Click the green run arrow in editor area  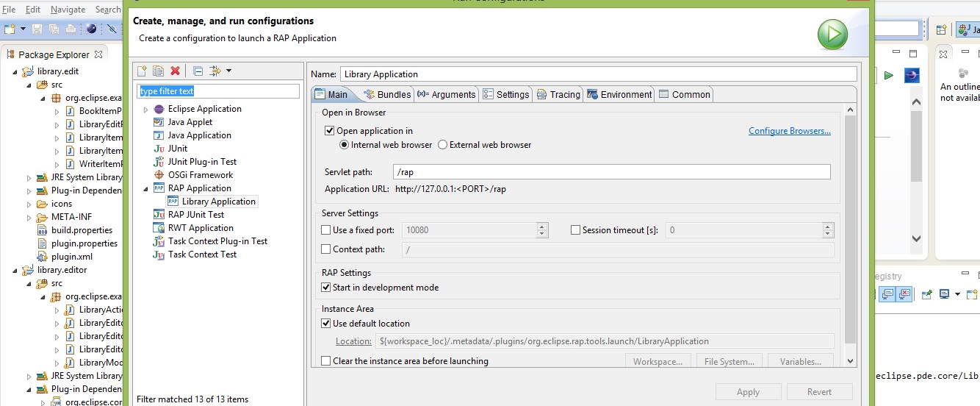pos(889,75)
